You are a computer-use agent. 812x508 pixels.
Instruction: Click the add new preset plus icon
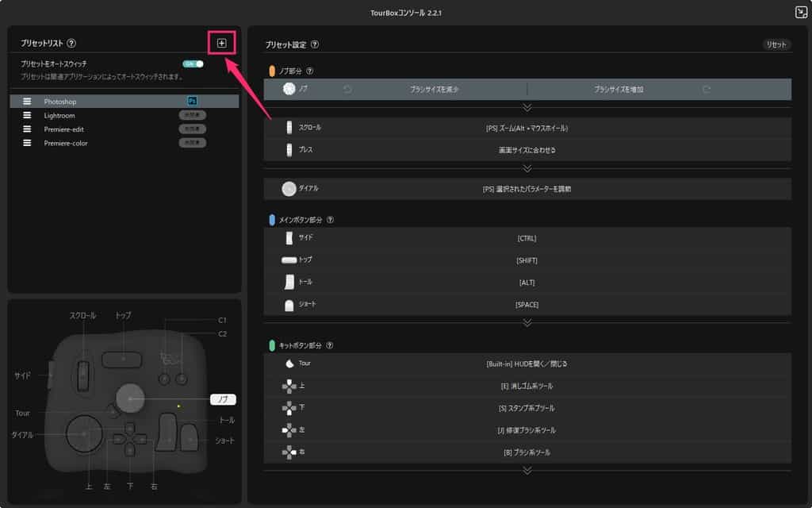pos(221,43)
